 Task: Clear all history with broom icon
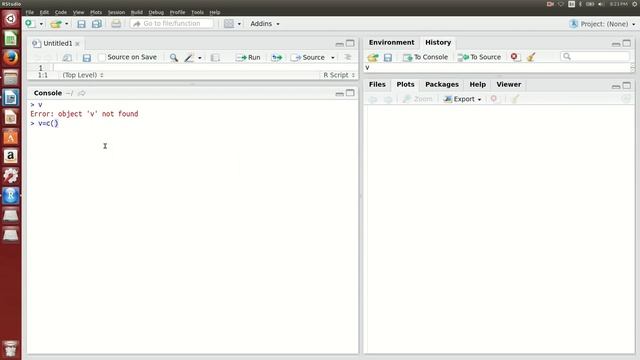point(531,58)
